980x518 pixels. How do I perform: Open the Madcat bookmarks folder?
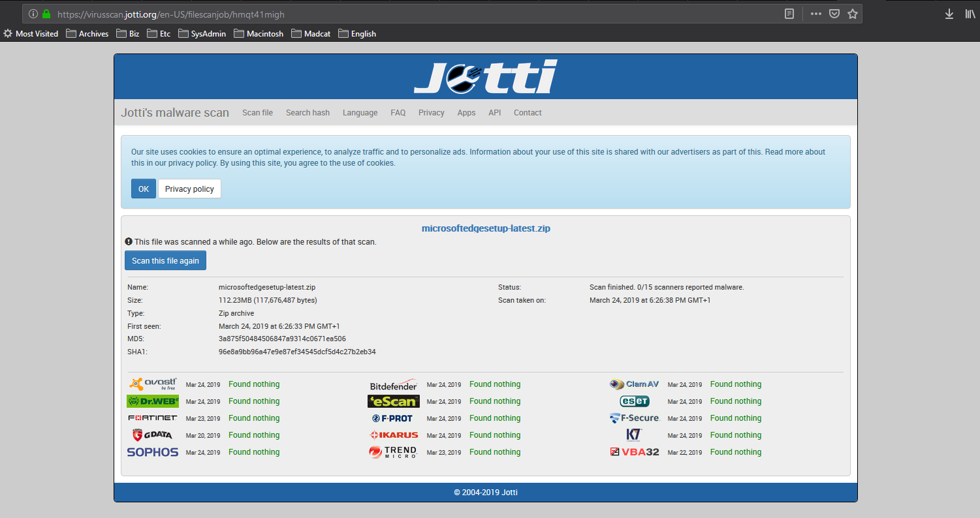click(311, 33)
